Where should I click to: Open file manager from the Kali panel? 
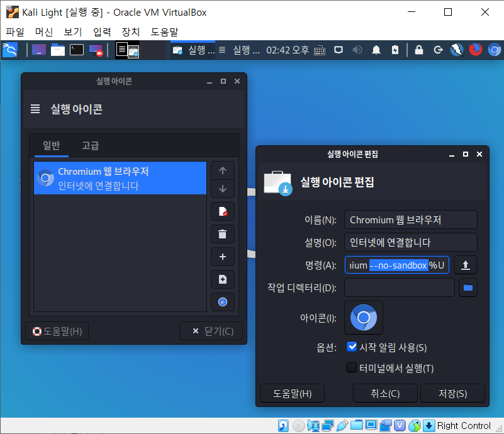click(58, 50)
